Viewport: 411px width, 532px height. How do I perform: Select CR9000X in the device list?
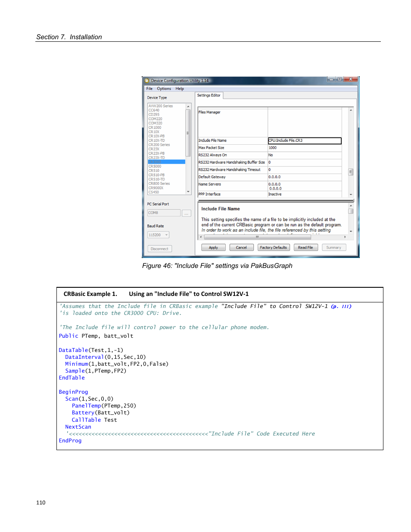click(x=156, y=188)
